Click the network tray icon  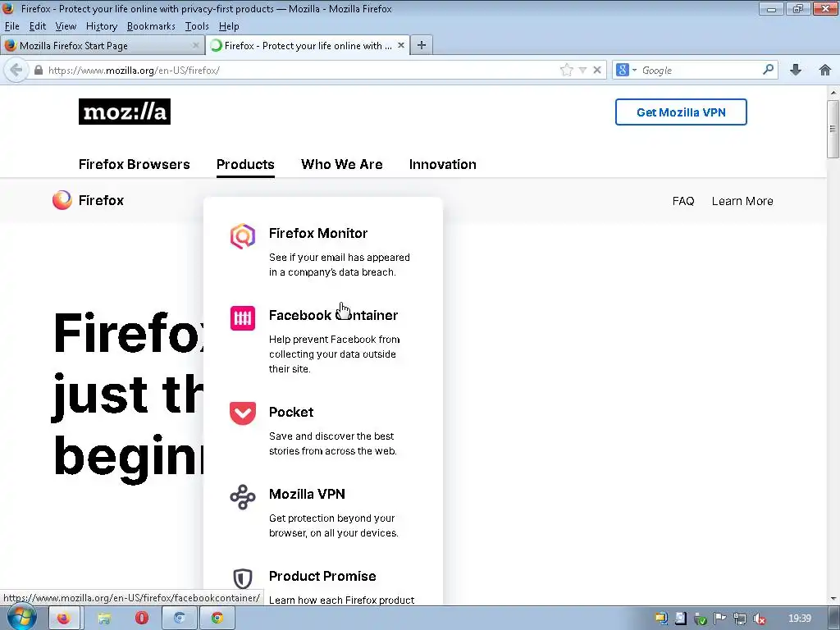coord(740,619)
